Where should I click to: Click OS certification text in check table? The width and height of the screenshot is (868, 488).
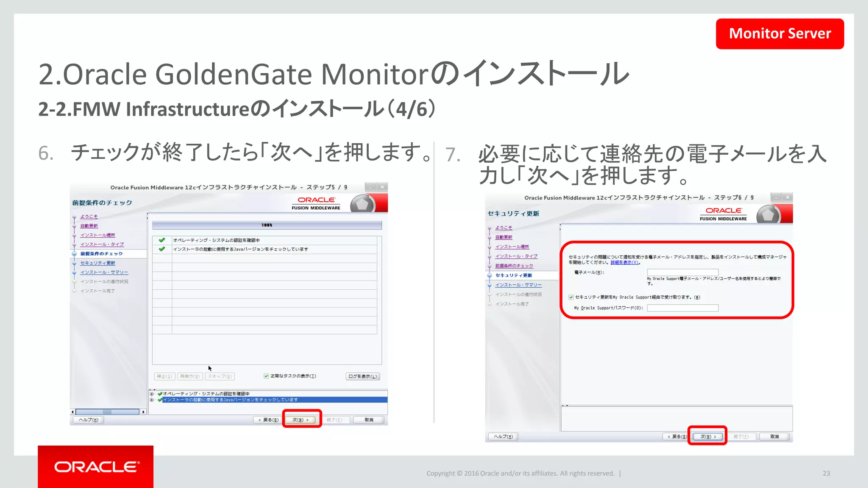coord(216,240)
